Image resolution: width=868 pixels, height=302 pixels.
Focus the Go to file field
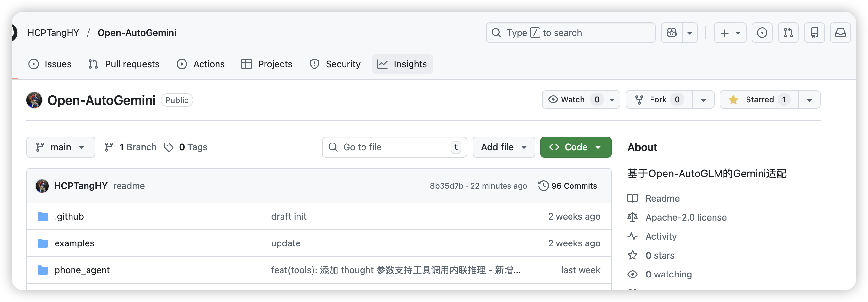[x=394, y=147]
